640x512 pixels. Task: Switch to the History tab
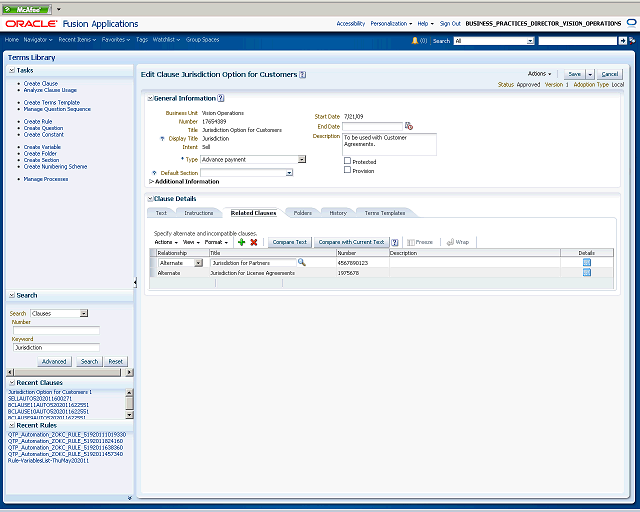(x=338, y=213)
